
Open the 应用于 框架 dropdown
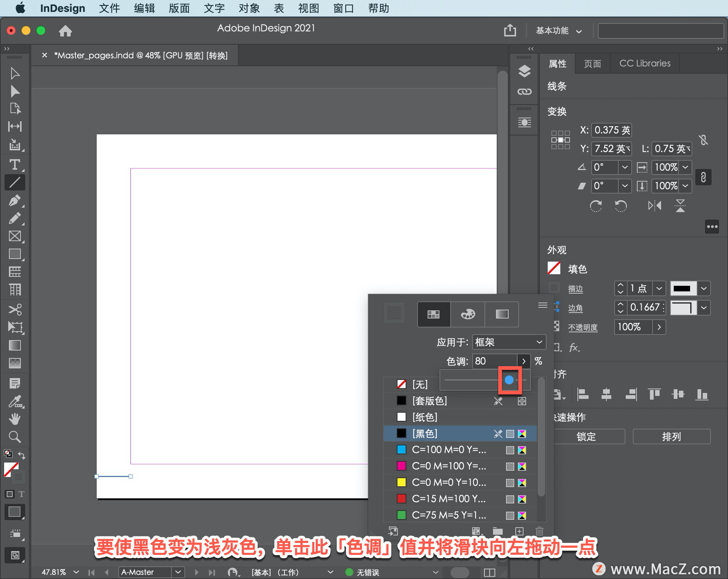pyautogui.click(x=509, y=342)
